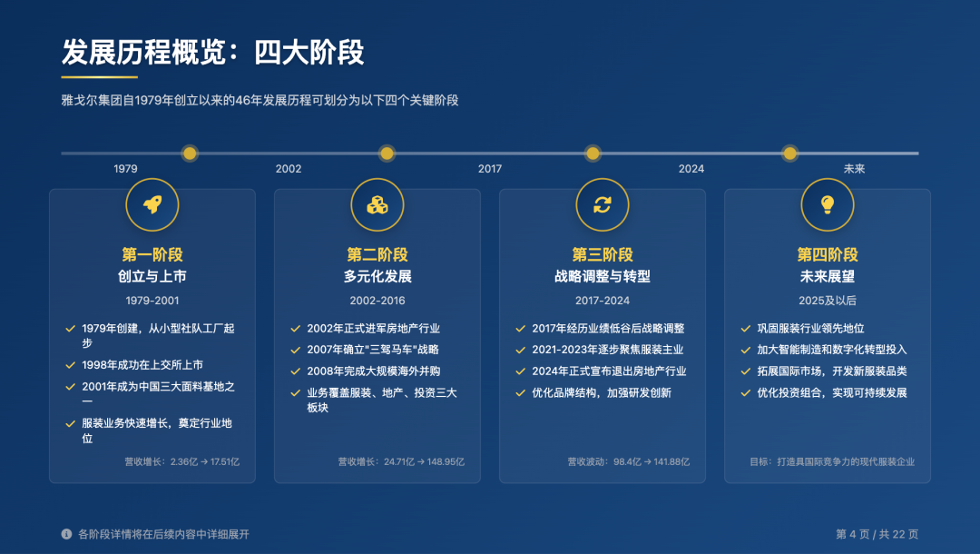Click the first timeline dot after 1979

click(x=190, y=153)
